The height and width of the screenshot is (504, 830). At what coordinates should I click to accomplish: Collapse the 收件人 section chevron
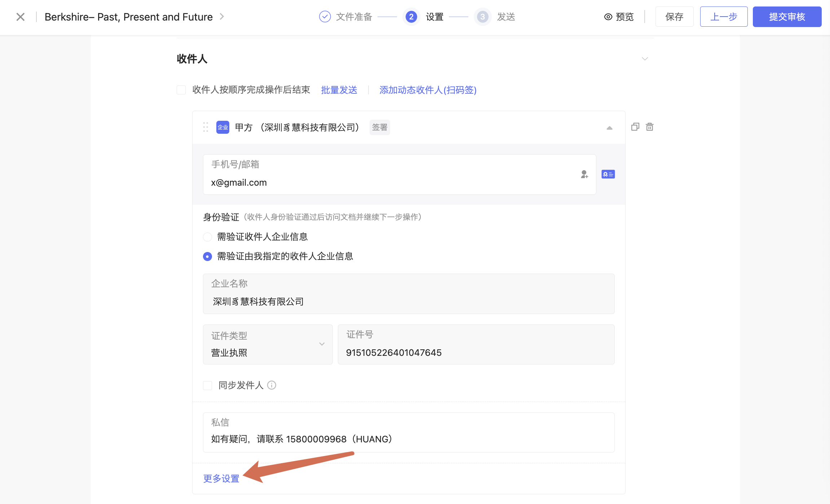coord(645,59)
